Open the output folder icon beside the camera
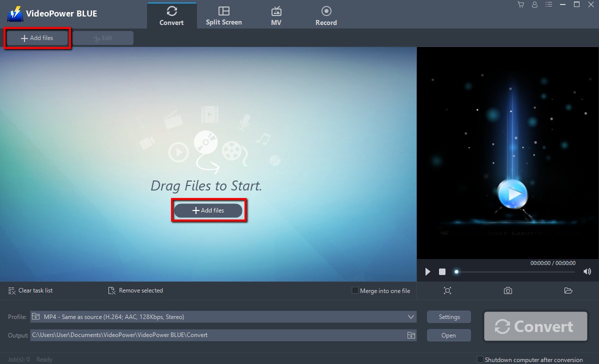This screenshot has width=599, height=364. click(x=568, y=290)
